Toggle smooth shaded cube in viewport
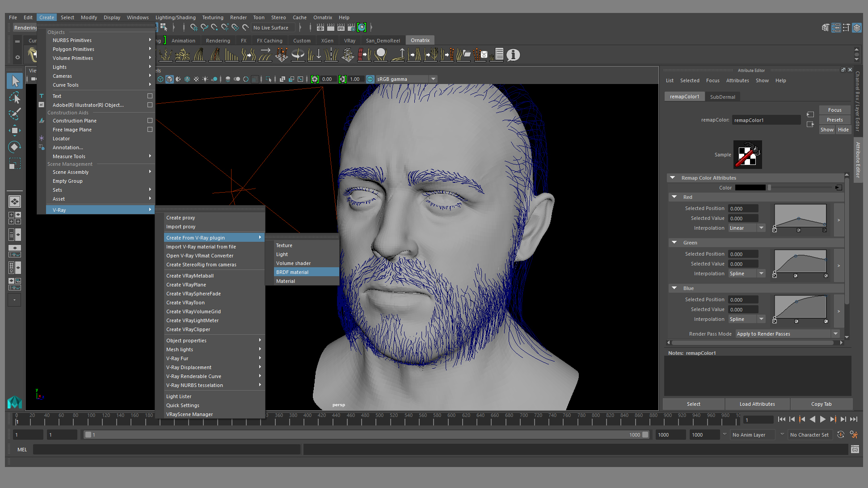Image resolution: width=868 pixels, height=488 pixels. point(169,79)
